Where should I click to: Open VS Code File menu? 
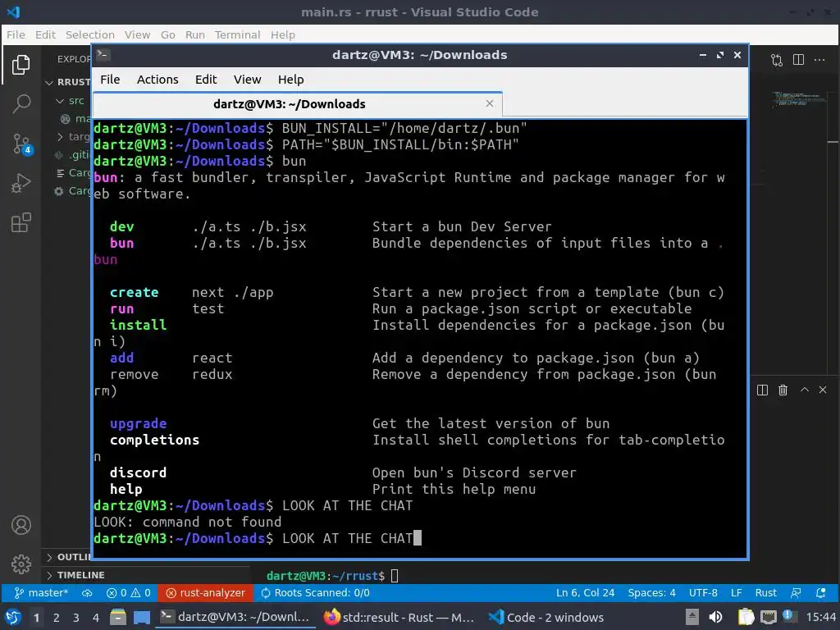pyautogui.click(x=16, y=34)
